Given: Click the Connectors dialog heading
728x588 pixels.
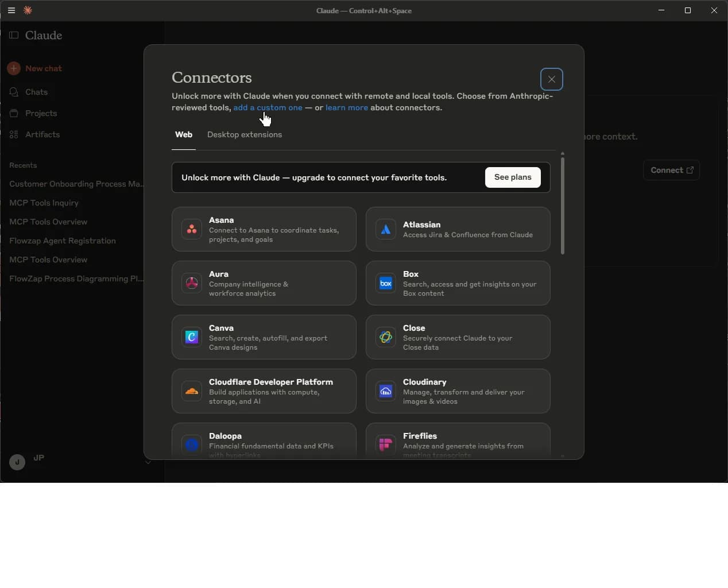Looking at the screenshot, I should click(212, 78).
